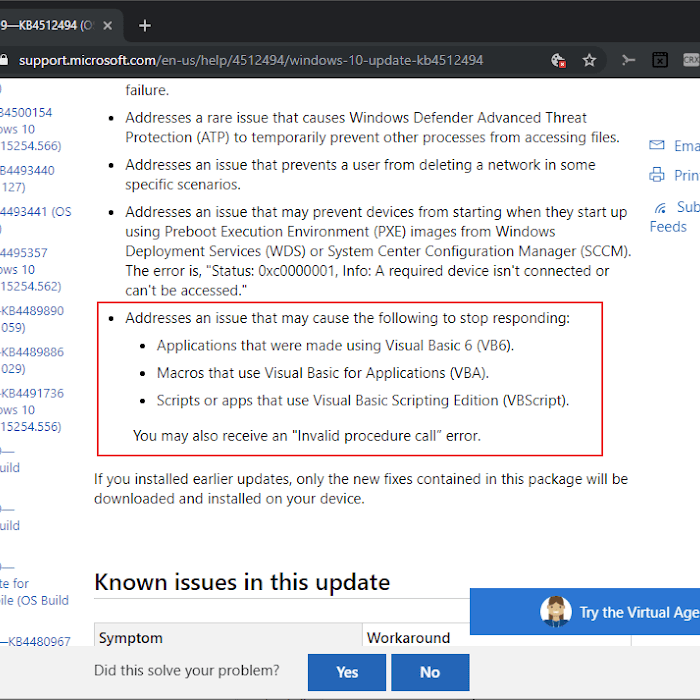Open sidebar link KB4489886
700x700 pixels.
click(32, 360)
